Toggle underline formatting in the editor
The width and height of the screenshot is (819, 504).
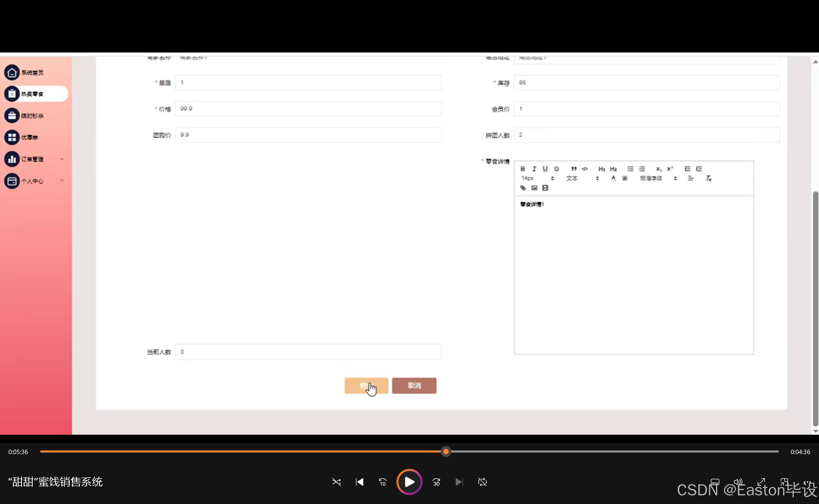(545, 169)
